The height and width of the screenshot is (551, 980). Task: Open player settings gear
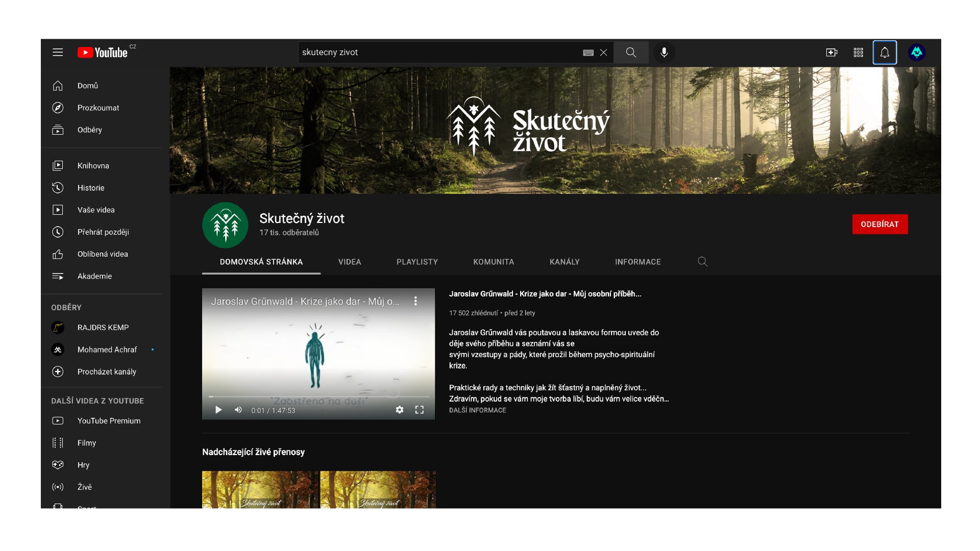pyautogui.click(x=400, y=410)
